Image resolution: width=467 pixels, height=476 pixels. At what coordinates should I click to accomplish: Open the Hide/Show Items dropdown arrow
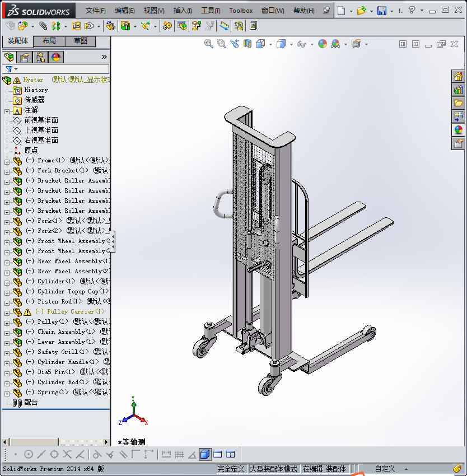point(312,45)
